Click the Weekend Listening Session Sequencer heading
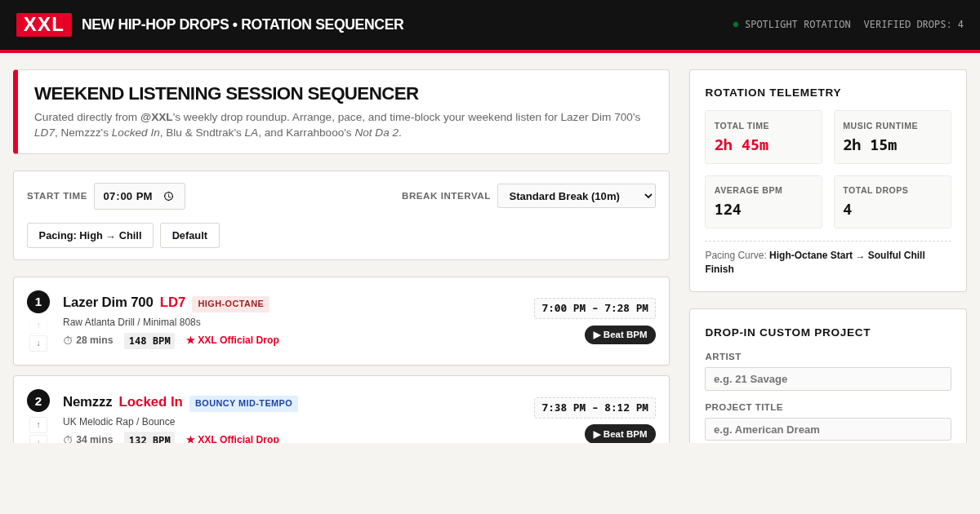980x514 pixels. [x=226, y=94]
